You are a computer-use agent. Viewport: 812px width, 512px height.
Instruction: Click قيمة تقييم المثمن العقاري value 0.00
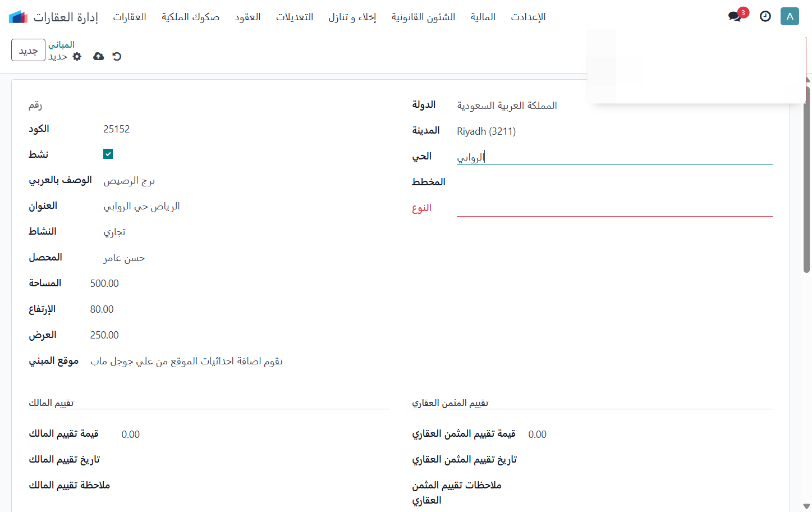[x=538, y=435]
